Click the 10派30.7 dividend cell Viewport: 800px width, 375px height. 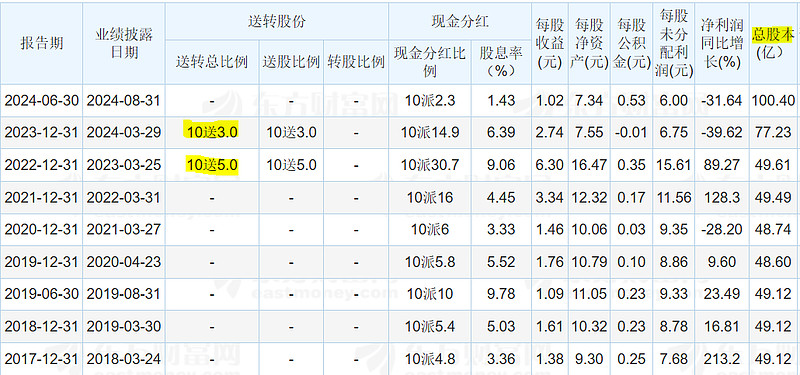point(430,165)
